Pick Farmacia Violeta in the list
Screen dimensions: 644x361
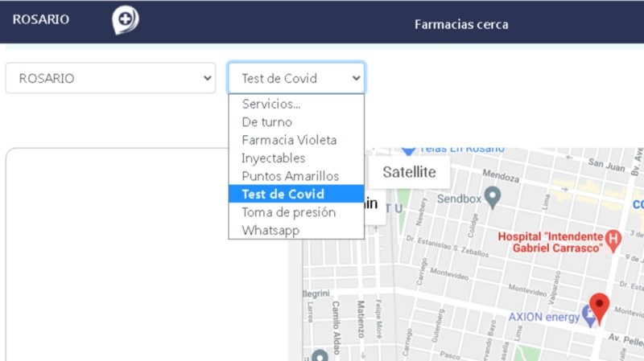289,140
